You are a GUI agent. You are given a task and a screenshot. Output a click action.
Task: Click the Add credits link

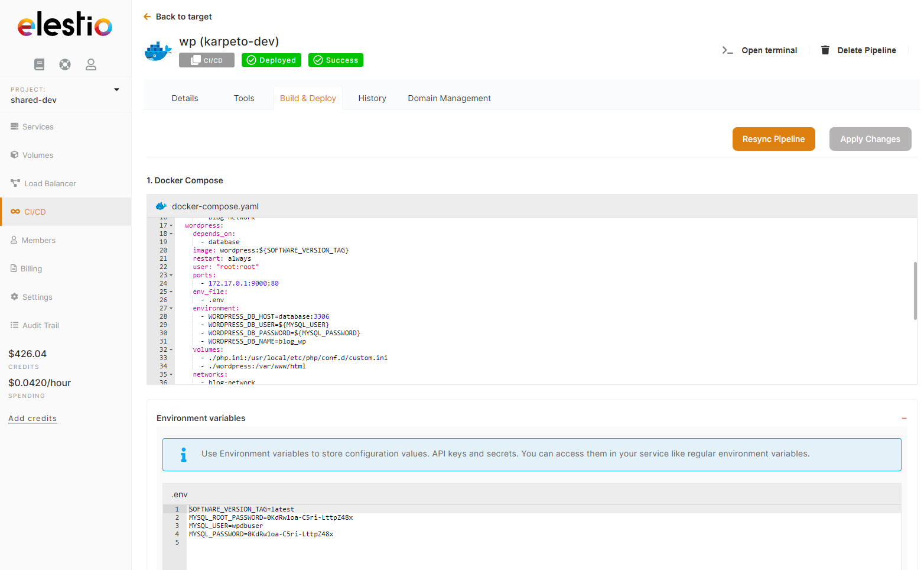click(32, 418)
